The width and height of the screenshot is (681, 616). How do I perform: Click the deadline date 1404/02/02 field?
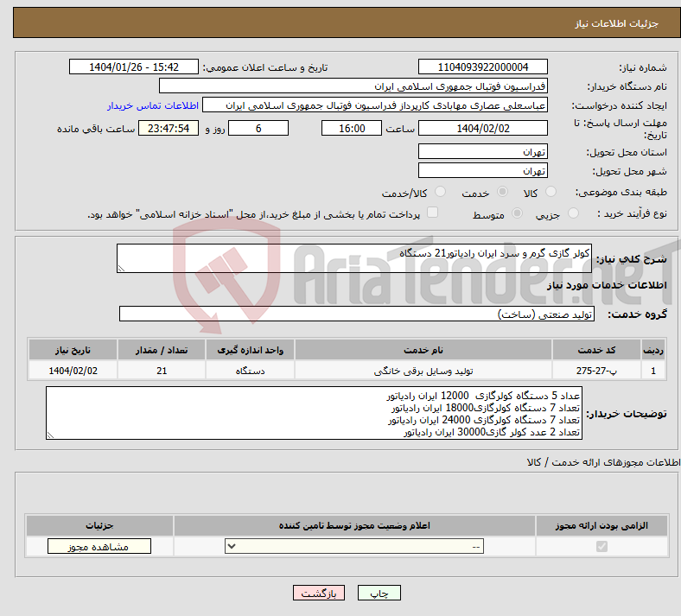(x=482, y=129)
